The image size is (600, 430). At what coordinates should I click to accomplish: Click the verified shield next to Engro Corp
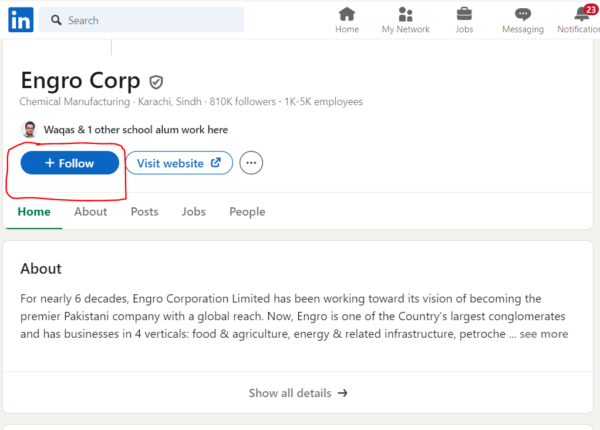coord(156,82)
